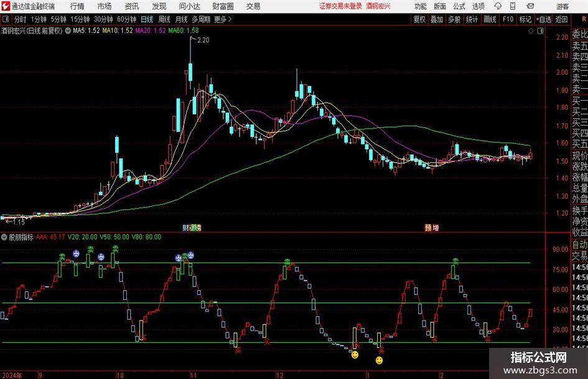Viewport: 588px width, 379px height.
Task: Click the diamond icon above price axis
Action: pyautogui.click(x=531, y=31)
